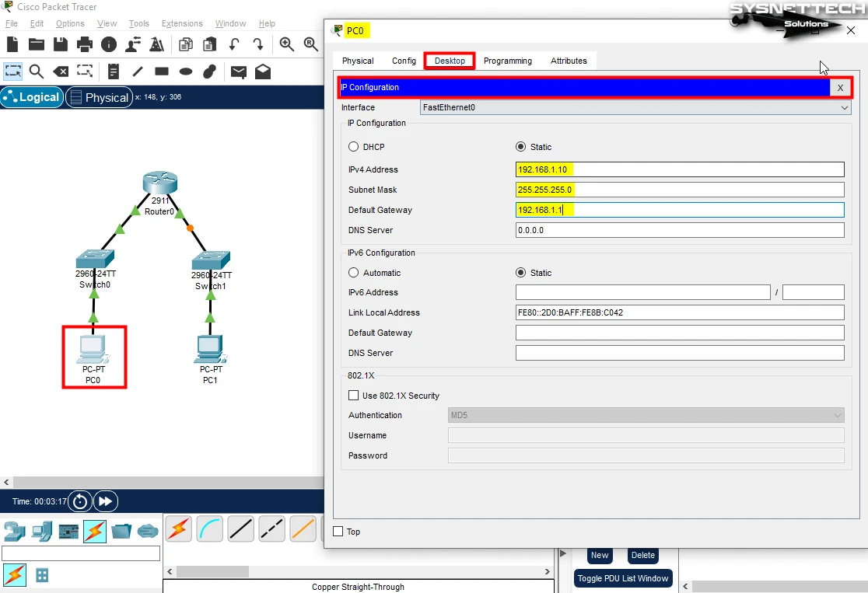Select the DHCP radio button
868x593 pixels.
[354, 147]
